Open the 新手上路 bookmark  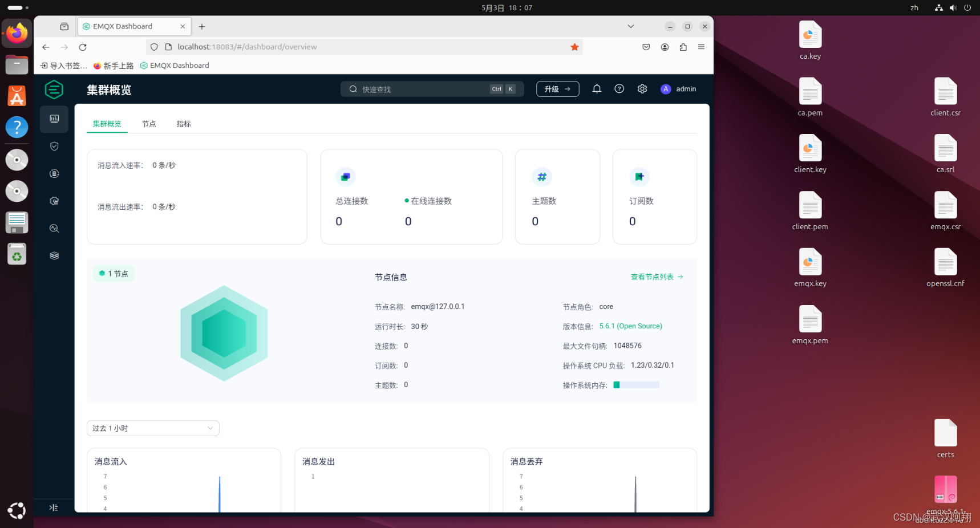tap(114, 66)
